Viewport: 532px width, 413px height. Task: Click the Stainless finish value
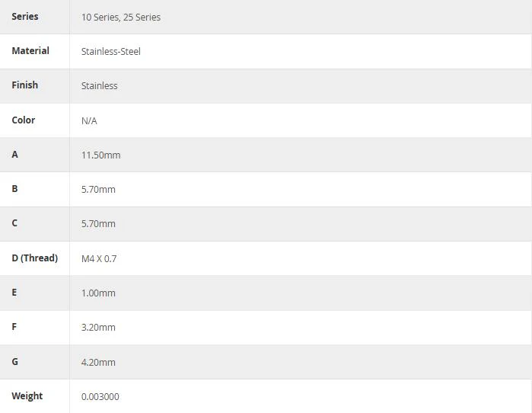(x=100, y=86)
